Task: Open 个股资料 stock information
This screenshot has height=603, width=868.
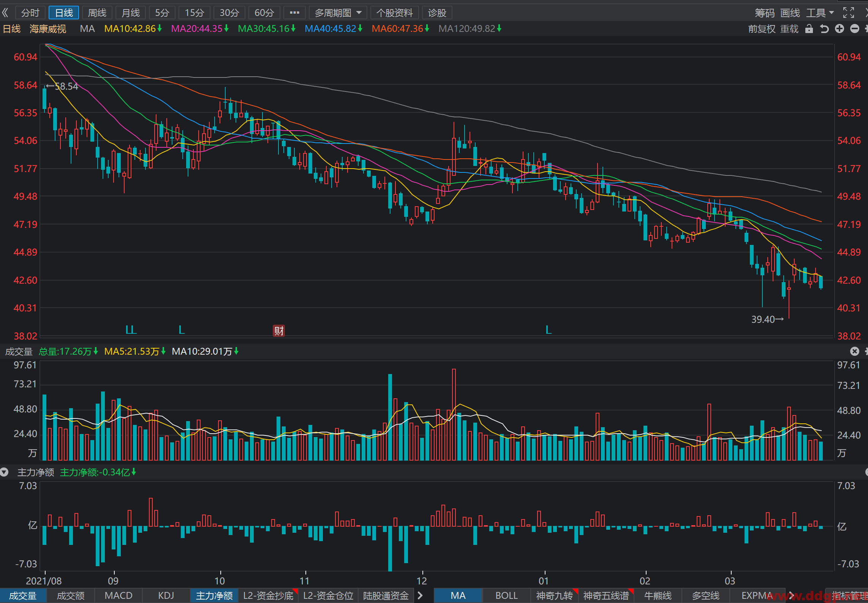Action: [x=394, y=13]
